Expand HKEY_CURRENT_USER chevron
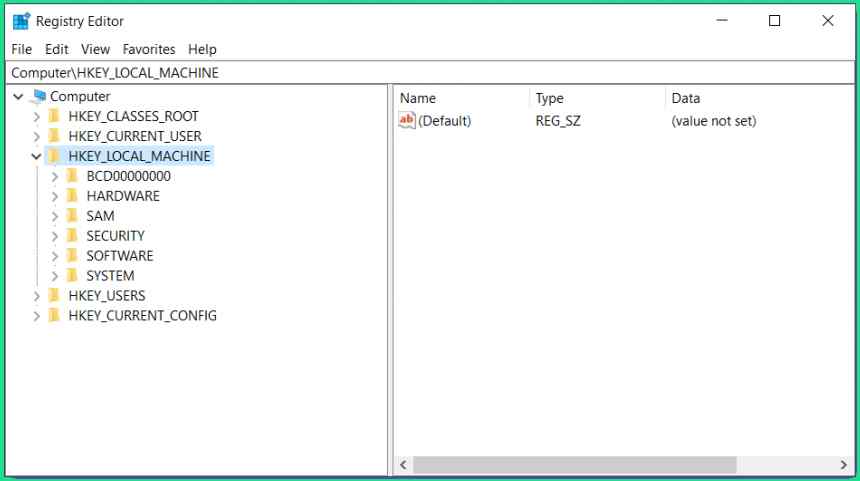This screenshot has width=860, height=481. [x=36, y=137]
